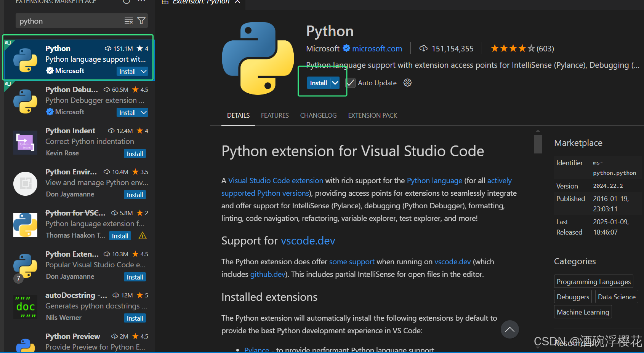Open the Python extension manage gear
The height and width of the screenshot is (353, 644).
[x=407, y=83]
